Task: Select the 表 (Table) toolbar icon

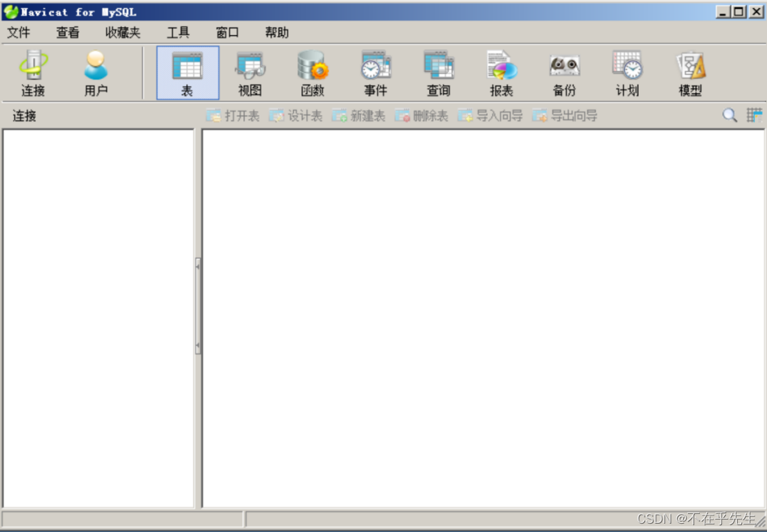Action: click(x=187, y=73)
